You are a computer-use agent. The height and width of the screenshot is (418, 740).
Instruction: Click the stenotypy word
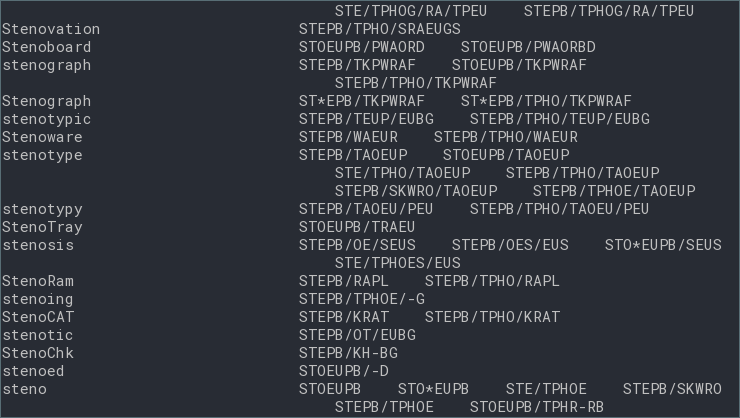42,209
